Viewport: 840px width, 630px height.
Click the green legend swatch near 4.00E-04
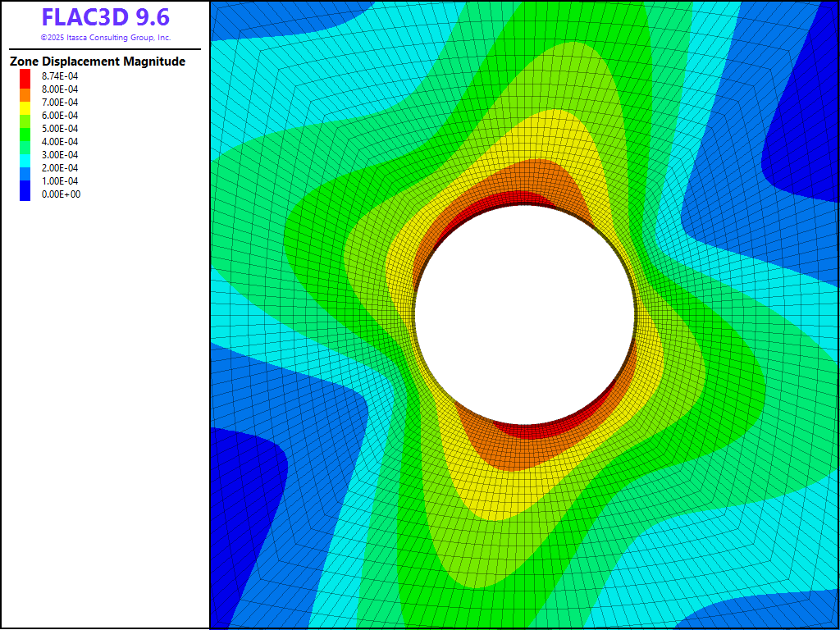(25, 135)
